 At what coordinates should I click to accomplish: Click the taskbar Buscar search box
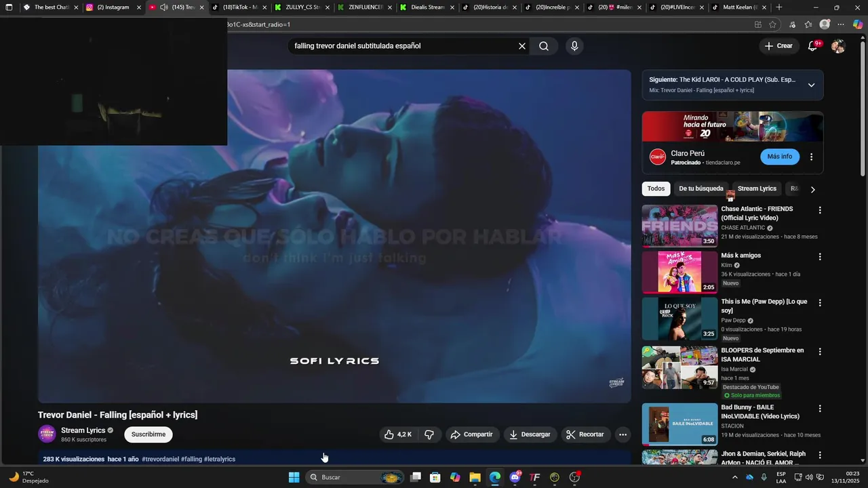click(355, 477)
